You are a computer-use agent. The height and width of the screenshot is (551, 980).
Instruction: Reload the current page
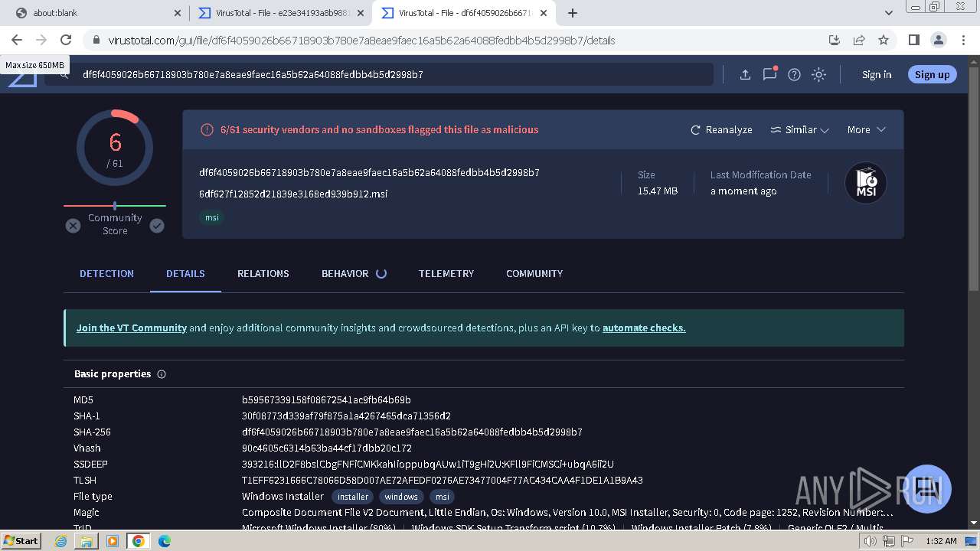(66, 40)
